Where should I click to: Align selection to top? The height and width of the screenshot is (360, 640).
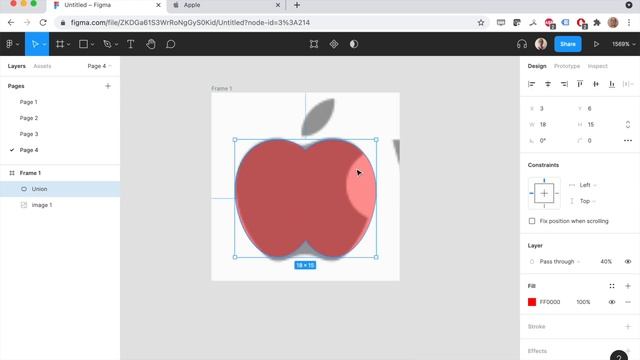pos(580,84)
